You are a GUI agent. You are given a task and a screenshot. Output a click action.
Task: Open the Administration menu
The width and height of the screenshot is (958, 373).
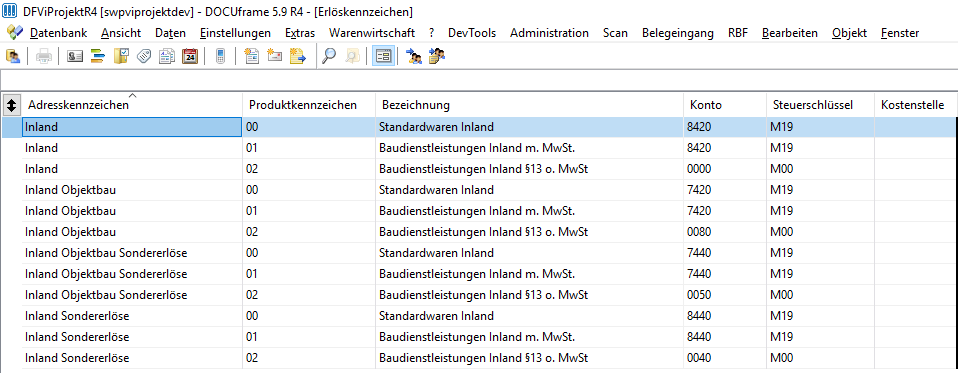[x=549, y=33]
